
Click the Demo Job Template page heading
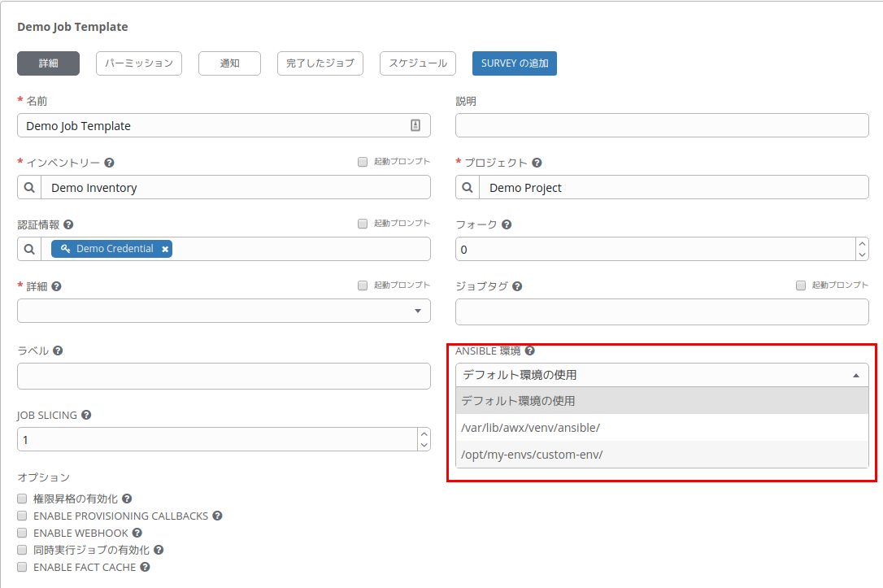coord(72,27)
